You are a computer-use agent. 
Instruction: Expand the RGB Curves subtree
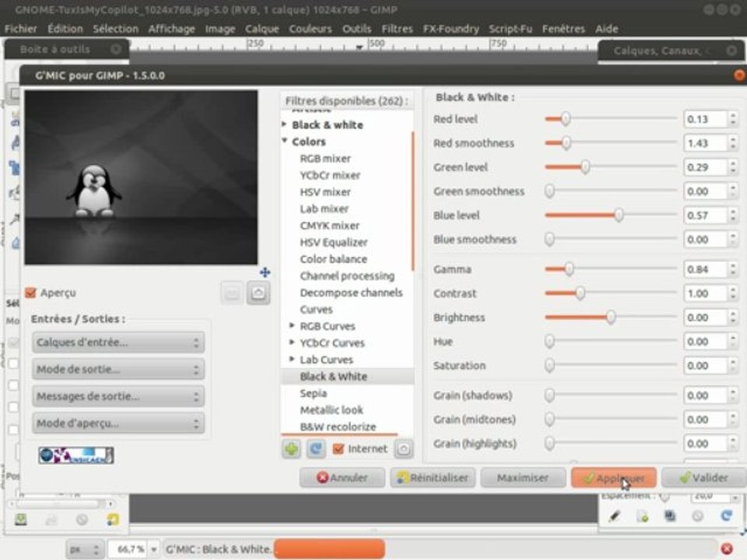click(x=292, y=326)
